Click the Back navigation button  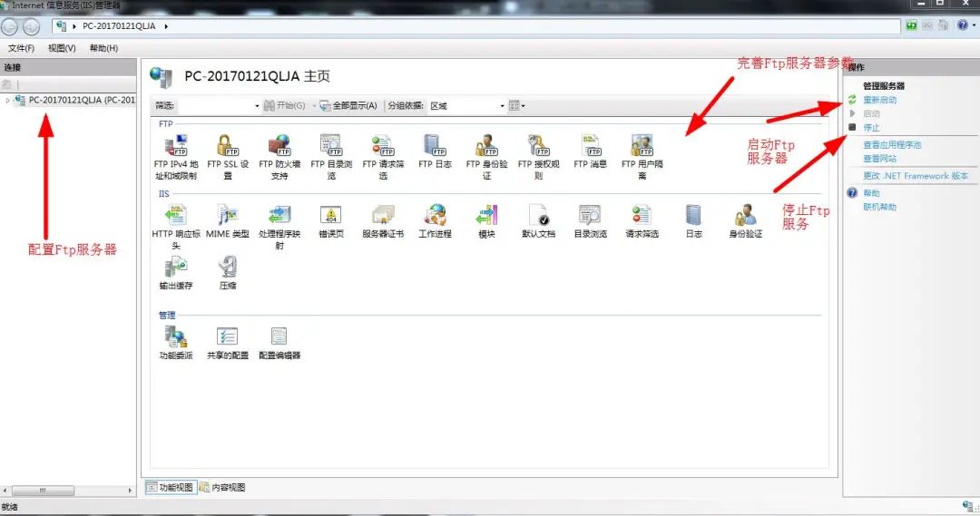pos(9,26)
